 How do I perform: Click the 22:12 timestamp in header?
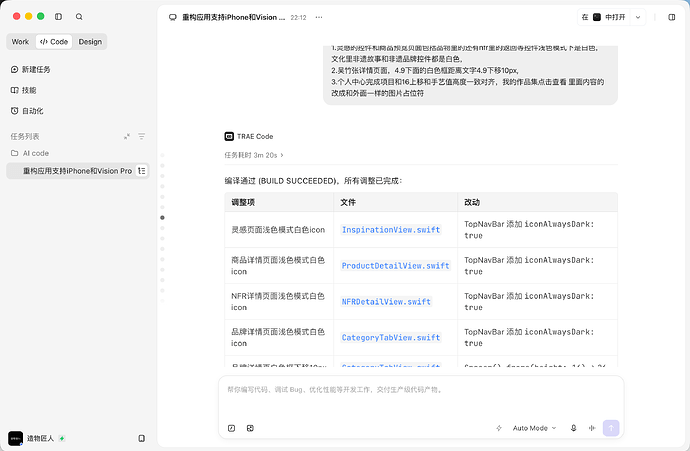click(x=298, y=18)
